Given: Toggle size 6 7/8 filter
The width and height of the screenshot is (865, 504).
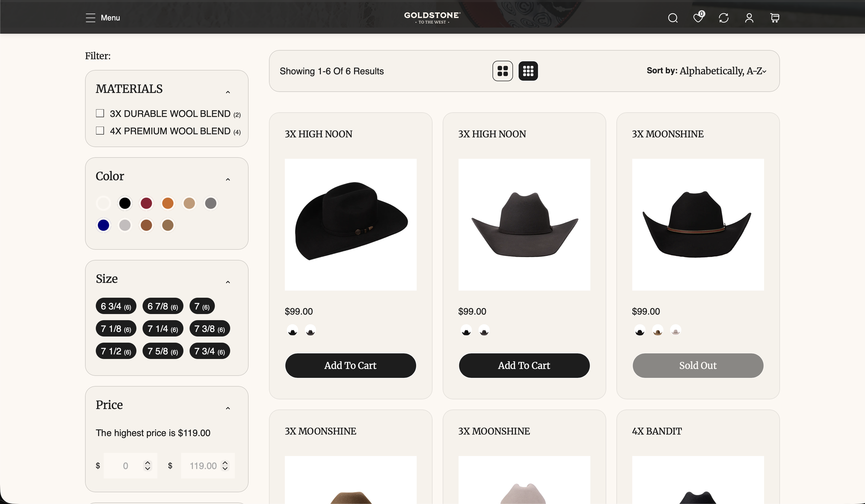Looking at the screenshot, I should [163, 306].
